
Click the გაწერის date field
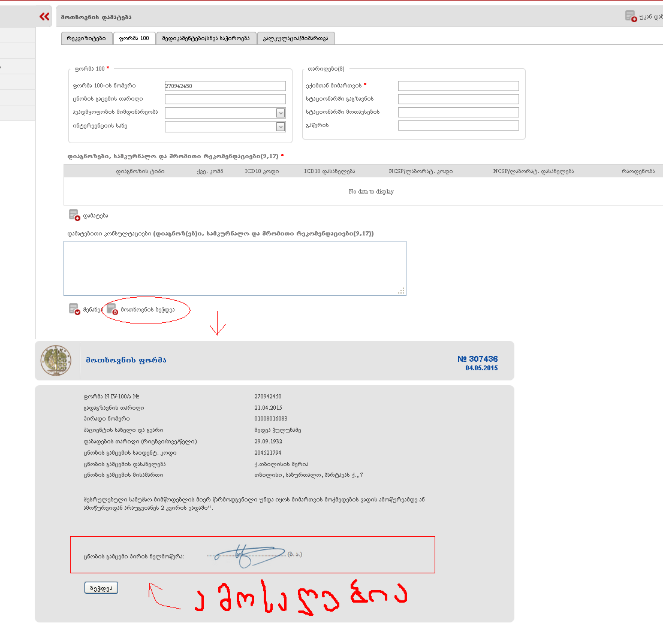coord(458,125)
